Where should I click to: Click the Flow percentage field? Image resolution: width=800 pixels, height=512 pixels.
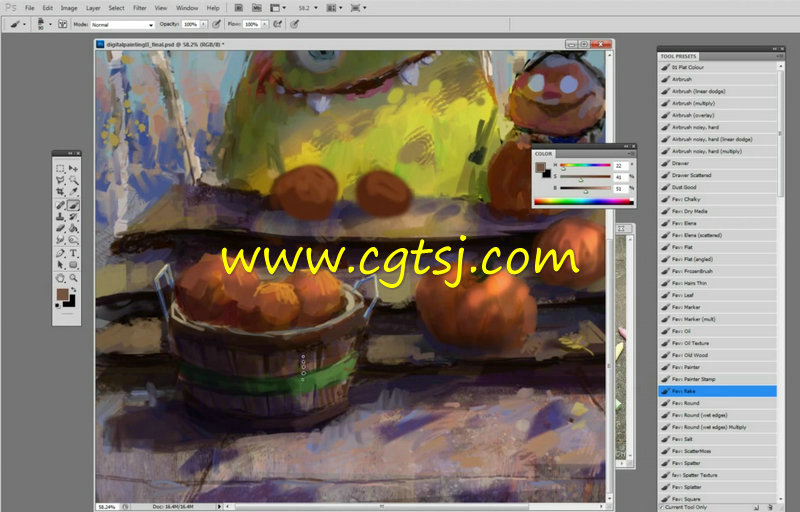251,24
